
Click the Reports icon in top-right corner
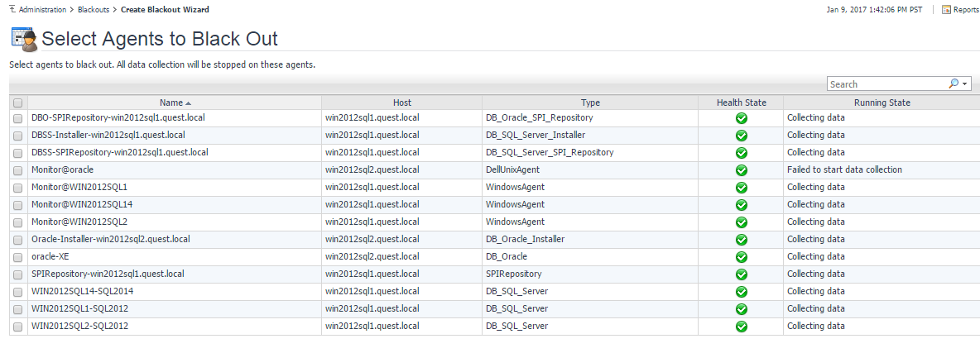tap(946, 10)
